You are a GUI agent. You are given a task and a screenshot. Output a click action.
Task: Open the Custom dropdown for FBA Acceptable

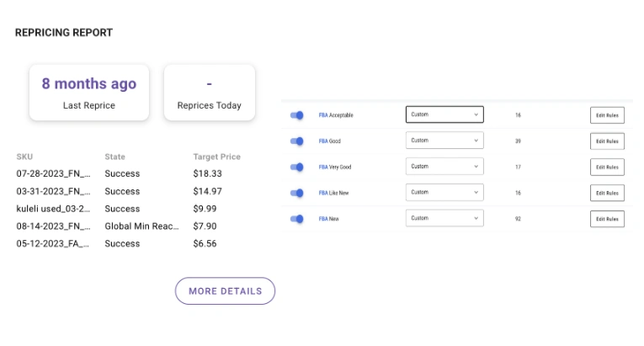[x=444, y=114]
